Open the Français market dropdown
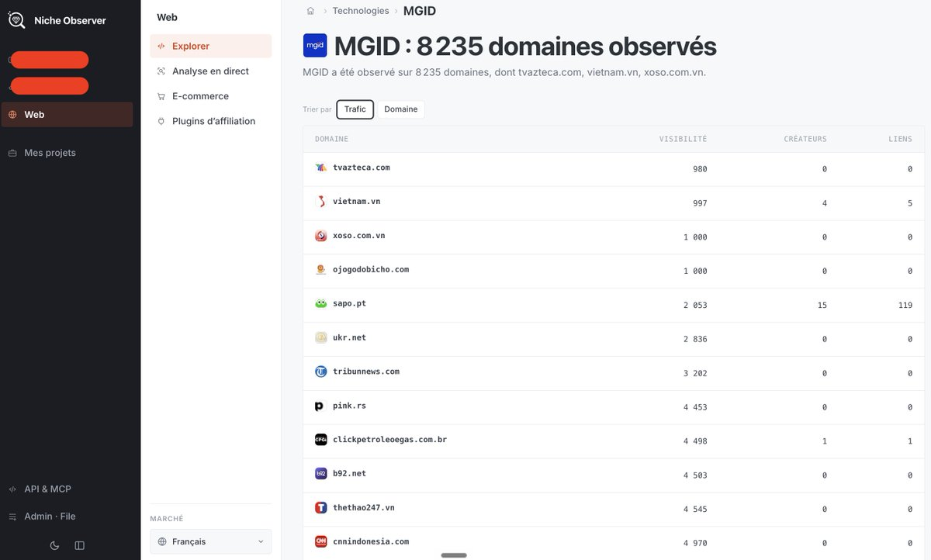The height and width of the screenshot is (560, 931). click(x=211, y=541)
